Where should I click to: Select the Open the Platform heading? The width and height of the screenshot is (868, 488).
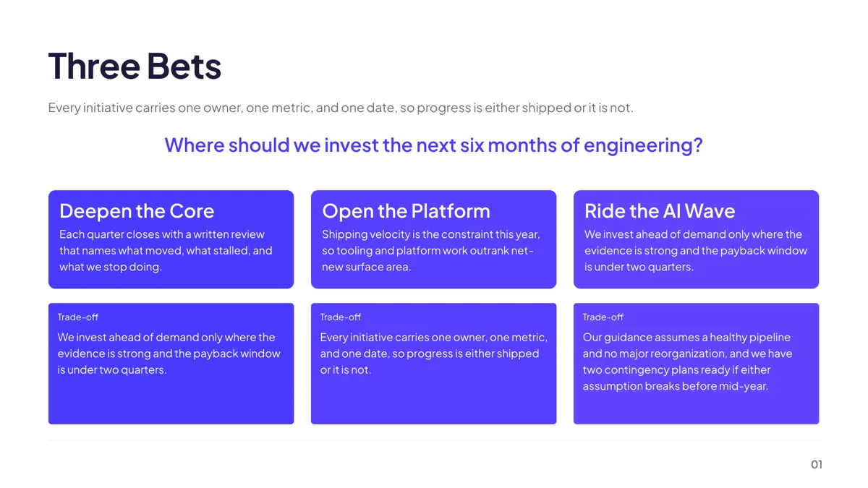406,211
